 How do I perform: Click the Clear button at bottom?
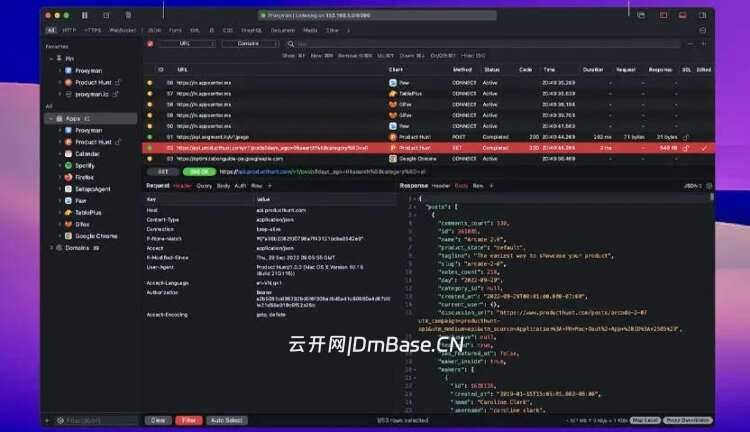(158, 421)
